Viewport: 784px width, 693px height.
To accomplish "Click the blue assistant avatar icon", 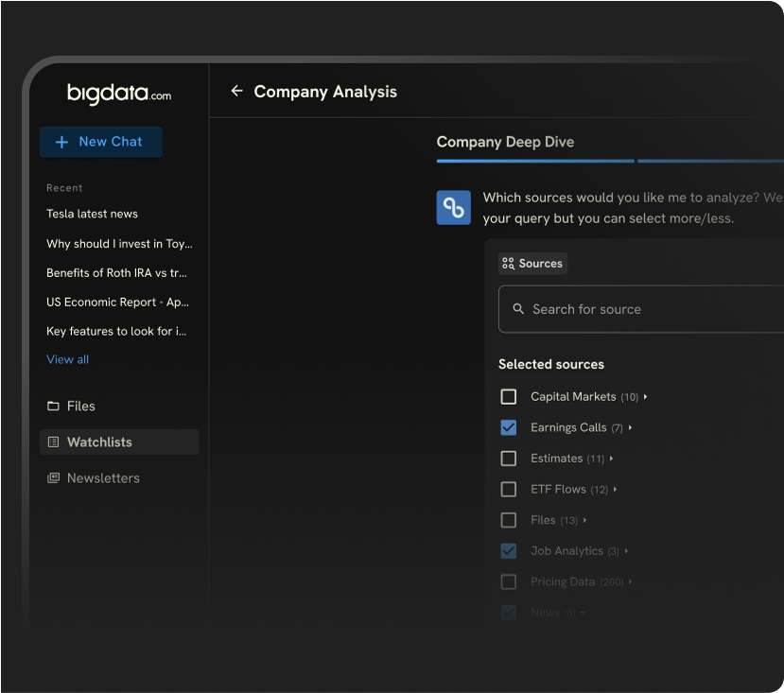I will pos(454,207).
